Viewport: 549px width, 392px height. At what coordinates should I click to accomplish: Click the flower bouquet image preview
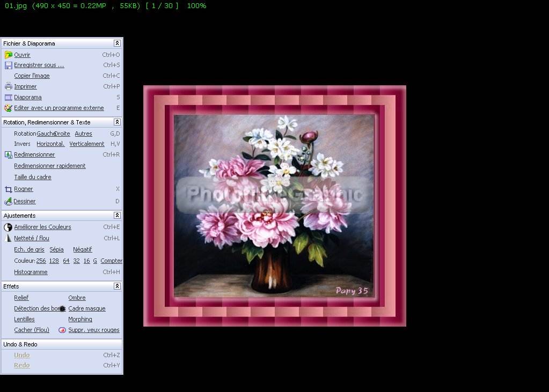click(274, 206)
